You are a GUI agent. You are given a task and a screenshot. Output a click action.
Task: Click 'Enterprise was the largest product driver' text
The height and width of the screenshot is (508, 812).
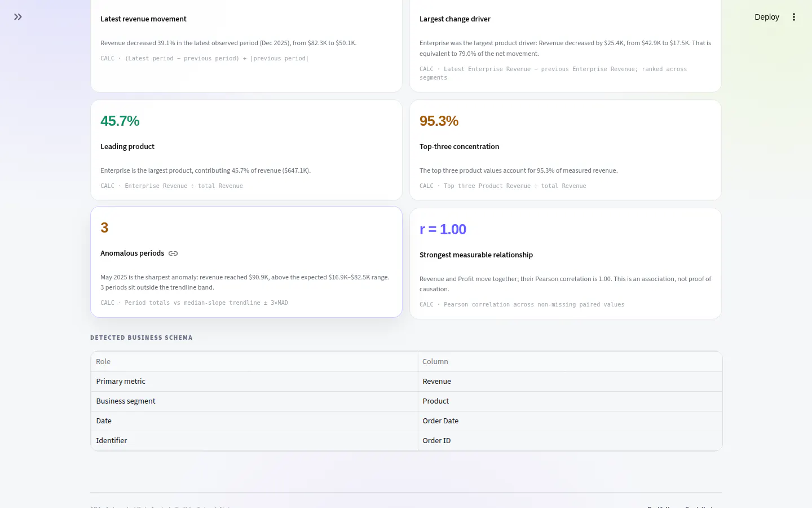pos(565,48)
